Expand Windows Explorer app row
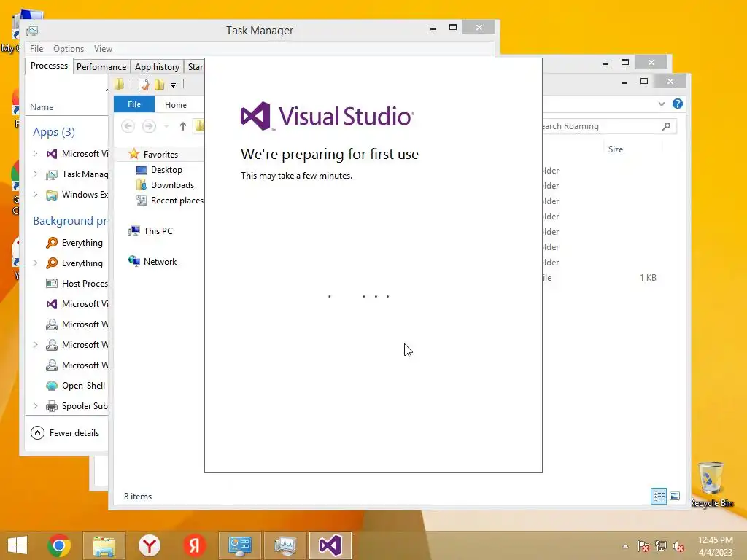747x560 pixels. [35, 194]
